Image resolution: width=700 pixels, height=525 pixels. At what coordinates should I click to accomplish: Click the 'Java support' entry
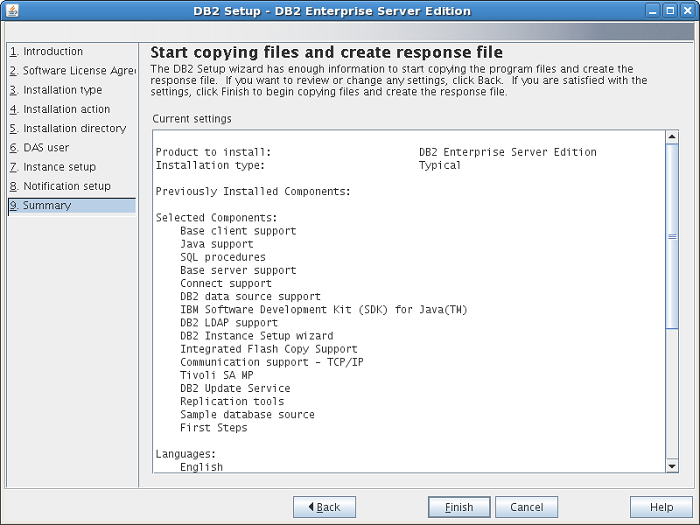click(x=217, y=244)
